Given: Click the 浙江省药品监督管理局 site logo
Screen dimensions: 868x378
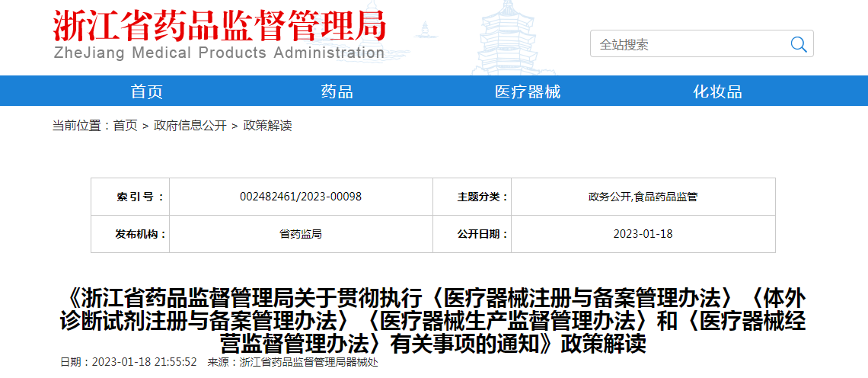Looking at the screenshot, I should pos(219,26).
